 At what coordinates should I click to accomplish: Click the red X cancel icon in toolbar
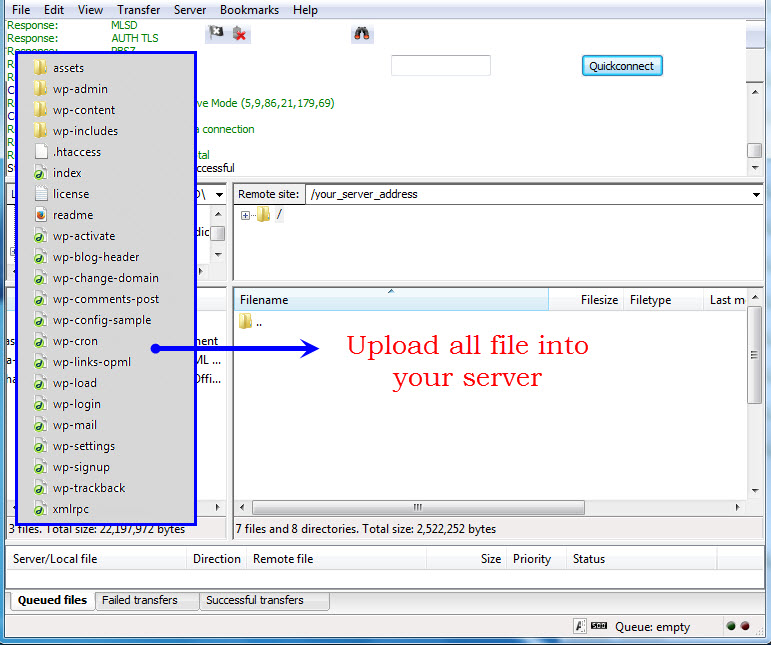coord(240,34)
